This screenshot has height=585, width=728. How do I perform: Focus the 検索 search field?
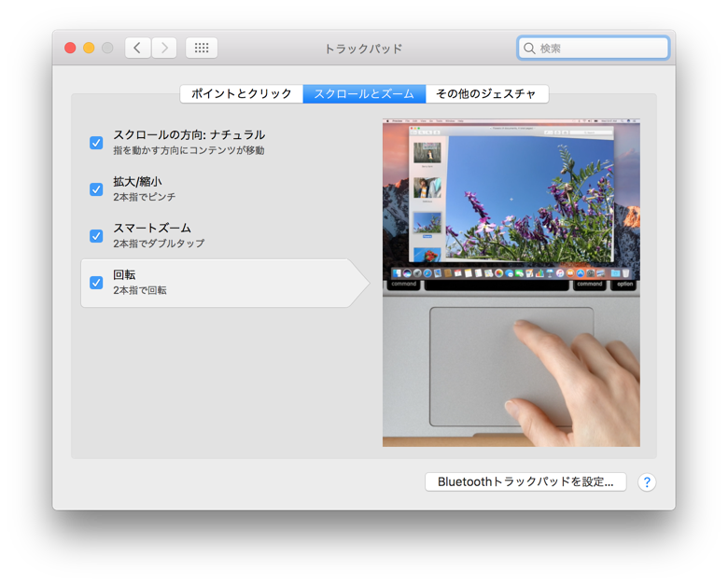[593, 49]
